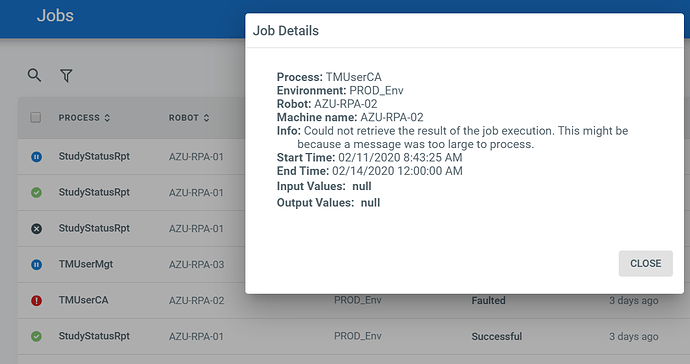Click the AZU-RPA-02 robot in table row
The width and height of the screenshot is (690, 364).
click(x=197, y=301)
